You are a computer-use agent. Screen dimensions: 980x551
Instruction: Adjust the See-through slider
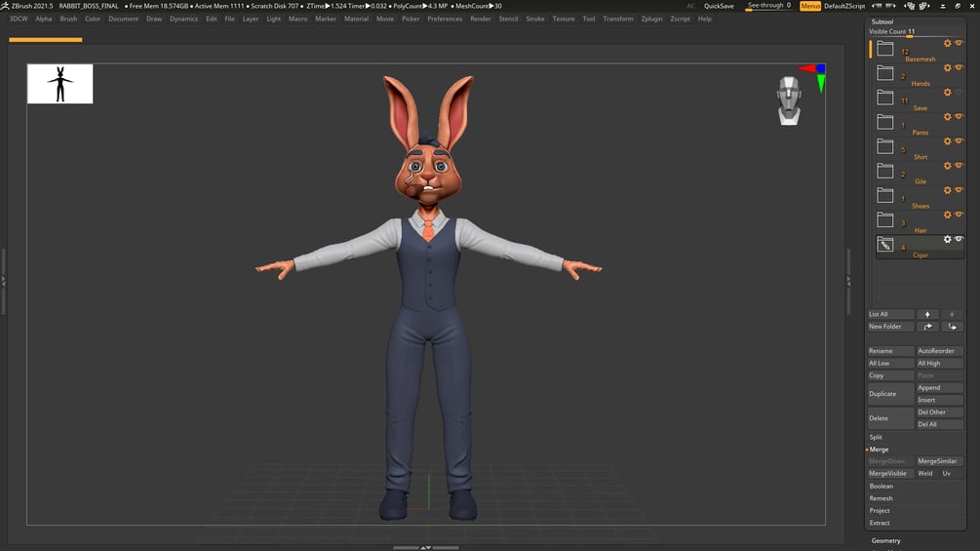click(x=768, y=6)
